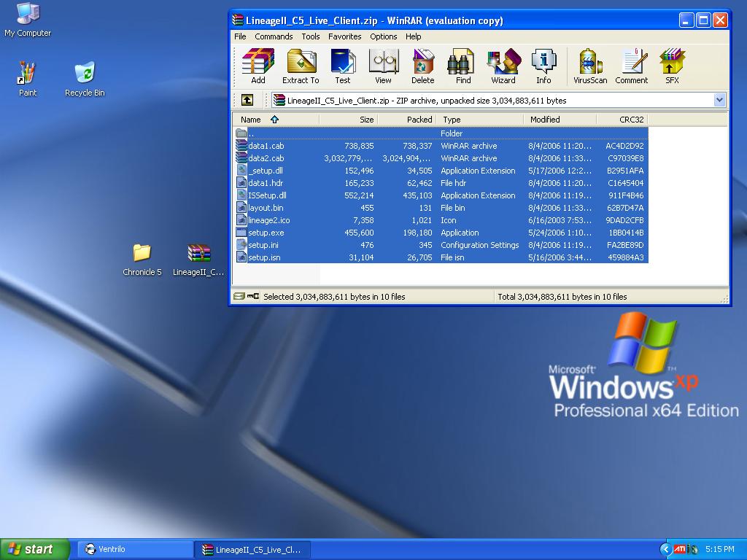Open the Commands menu

point(274,36)
